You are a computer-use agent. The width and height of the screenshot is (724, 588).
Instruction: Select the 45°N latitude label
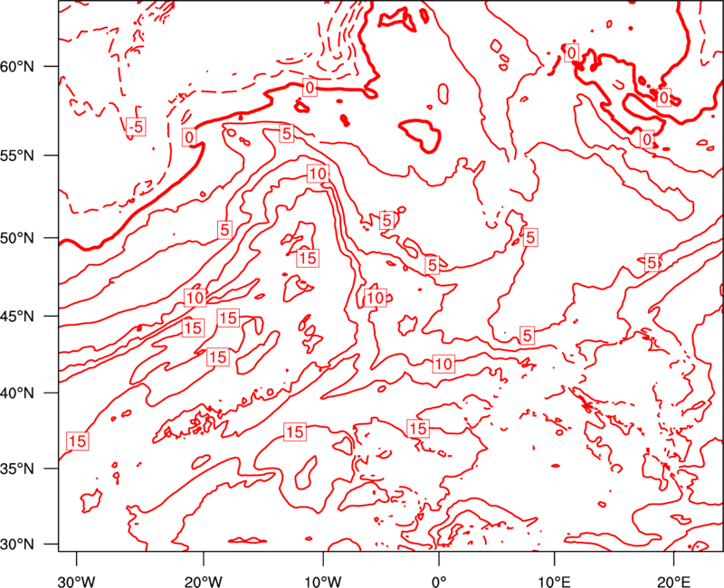pyautogui.click(x=17, y=317)
